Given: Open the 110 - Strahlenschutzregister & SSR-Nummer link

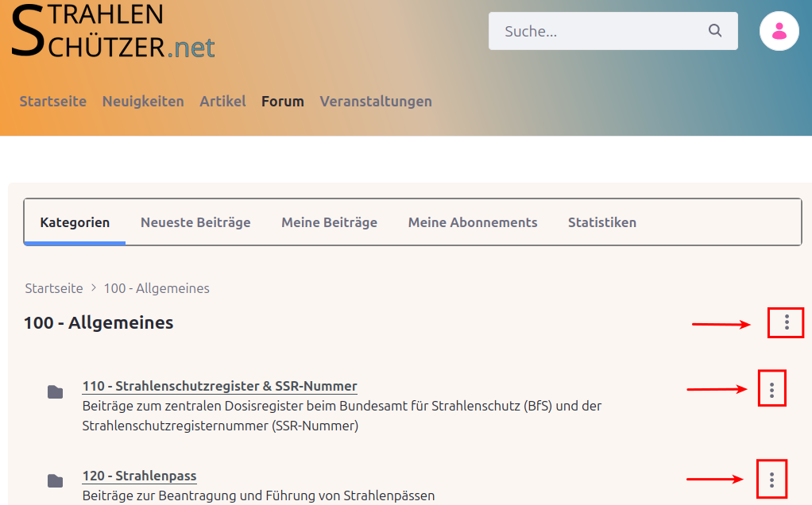Looking at the screenshot, I should [219, 387].
